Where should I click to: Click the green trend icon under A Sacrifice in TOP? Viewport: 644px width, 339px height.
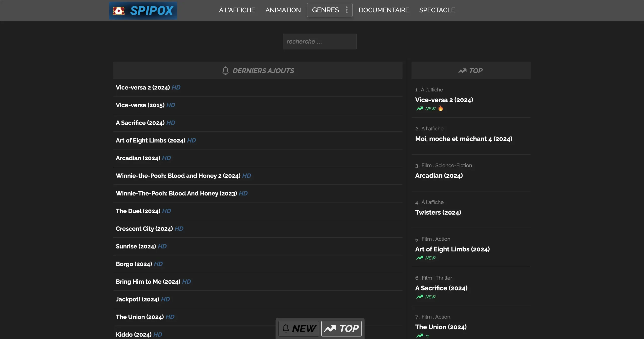tap(419, 297)
